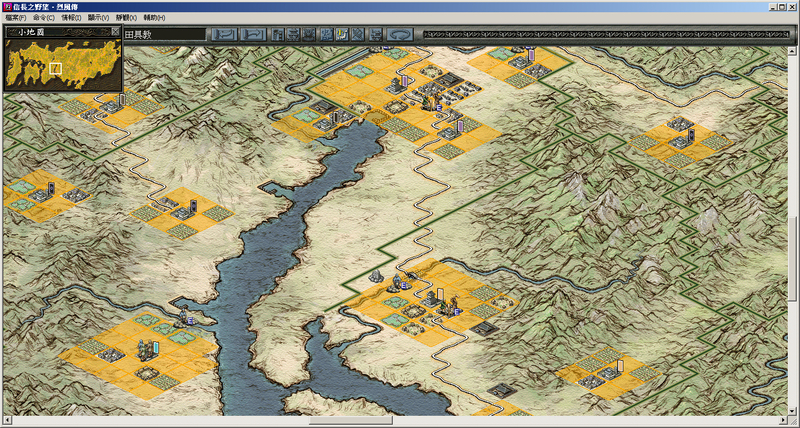
Task: Click the right-pointing arrow toolbar button
Action: [x=254, y=34]
